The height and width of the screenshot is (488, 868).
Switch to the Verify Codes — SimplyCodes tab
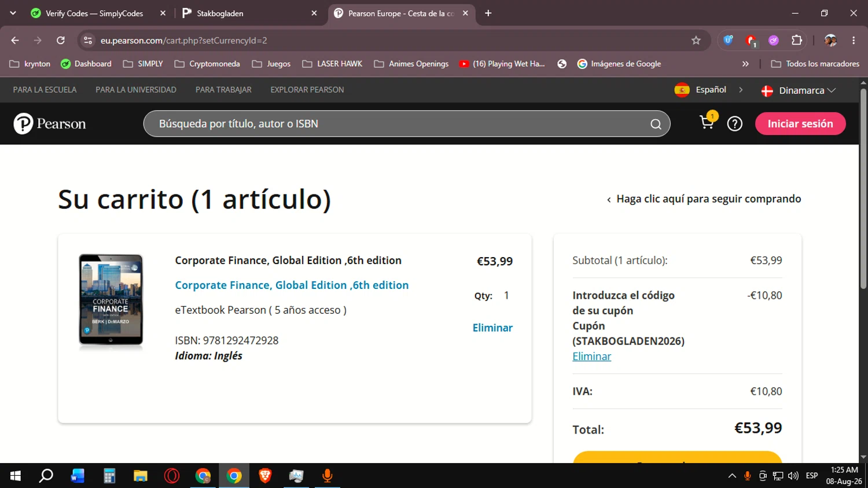pyautogui.click(x=94, y=13)
